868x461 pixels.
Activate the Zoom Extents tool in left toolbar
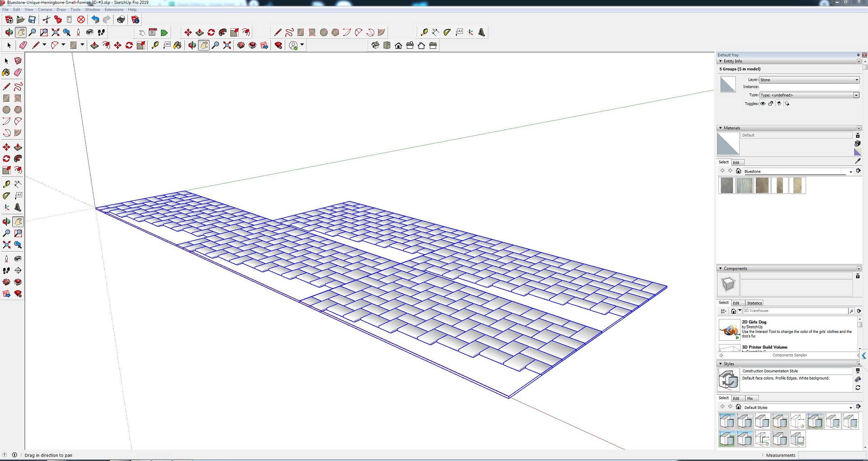point(6,245)
